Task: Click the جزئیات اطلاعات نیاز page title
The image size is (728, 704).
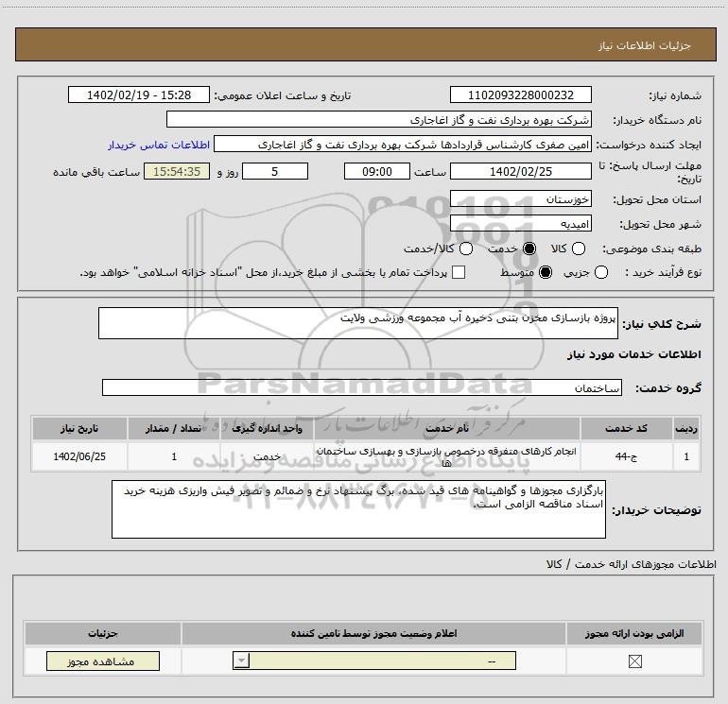Action: pyautogui.click(x=644, y=45)
